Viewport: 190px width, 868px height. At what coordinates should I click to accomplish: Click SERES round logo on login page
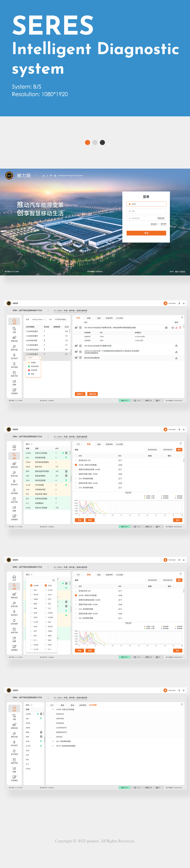(x=9, y=175)
